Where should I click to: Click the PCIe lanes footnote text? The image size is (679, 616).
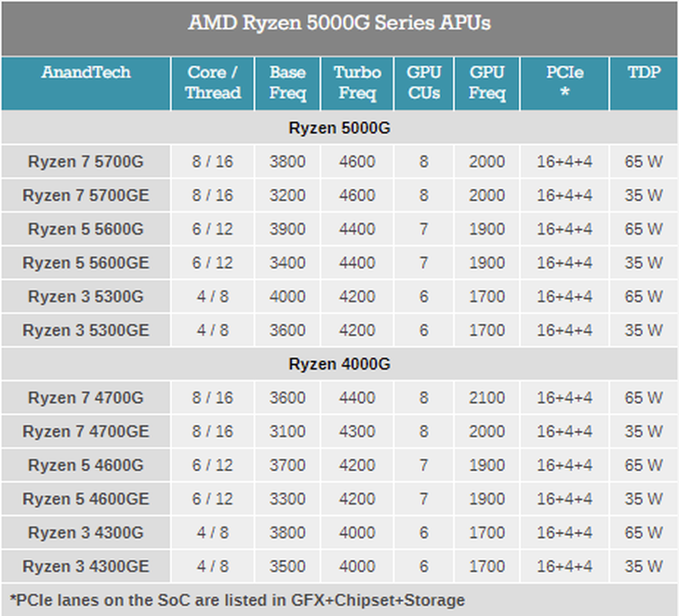click(x=237, y=600)
